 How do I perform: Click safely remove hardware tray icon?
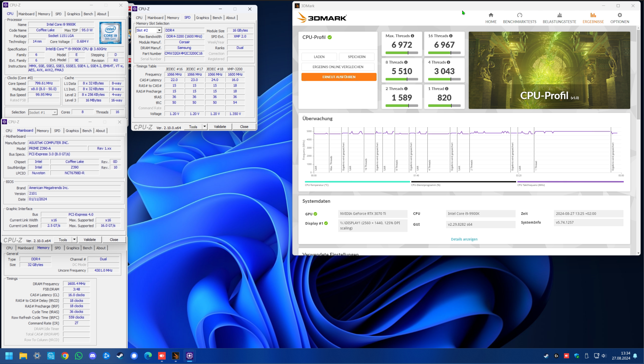pos(587,356)
